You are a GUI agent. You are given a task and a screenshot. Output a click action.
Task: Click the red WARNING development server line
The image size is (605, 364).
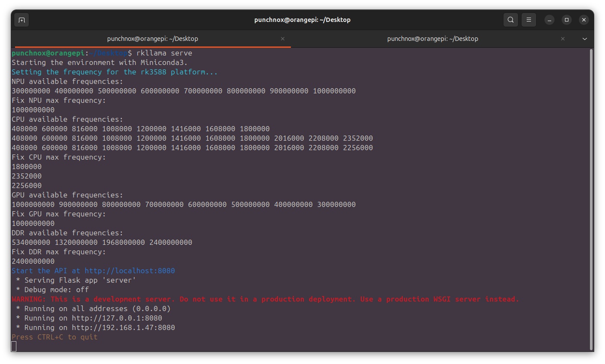pos(265,299)
